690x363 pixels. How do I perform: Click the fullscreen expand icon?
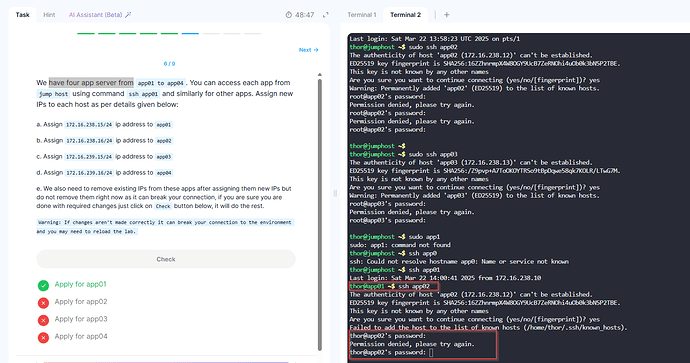(326, 15)
